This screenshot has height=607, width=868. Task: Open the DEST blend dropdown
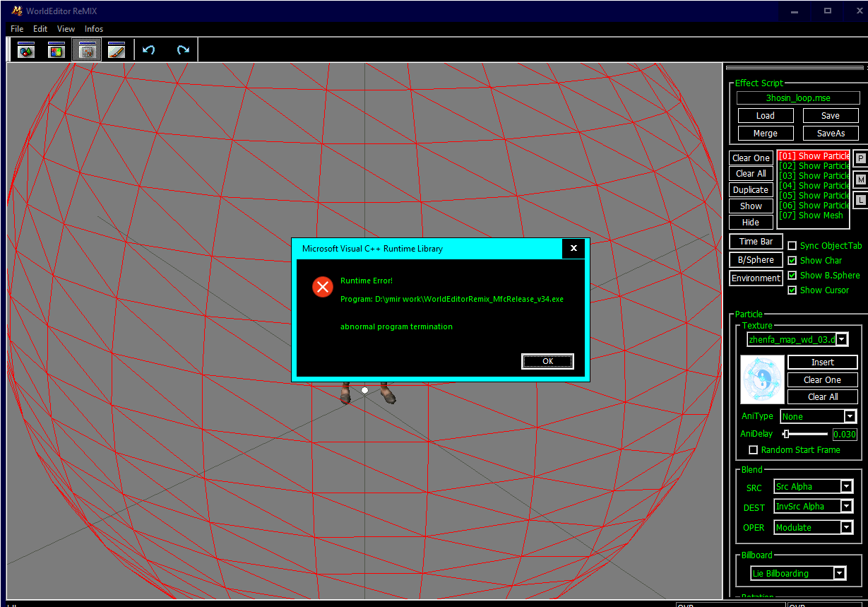pyautogui.click(x=846, y=507)
